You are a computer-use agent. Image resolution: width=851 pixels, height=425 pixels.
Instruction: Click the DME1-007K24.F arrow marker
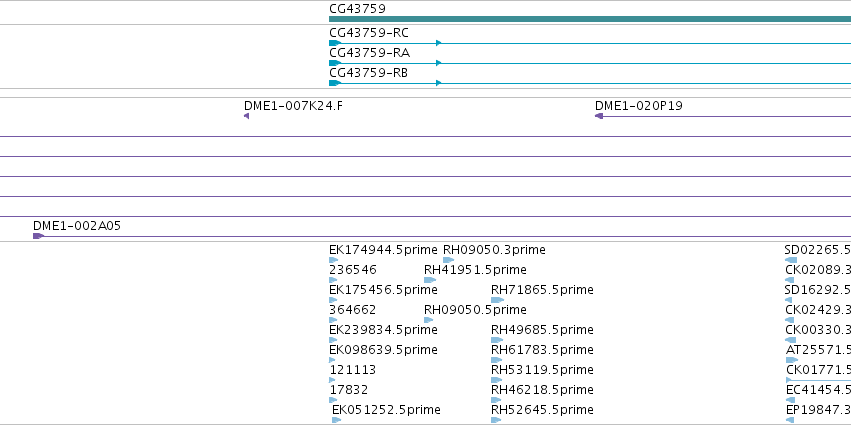(x=246, y=116)
